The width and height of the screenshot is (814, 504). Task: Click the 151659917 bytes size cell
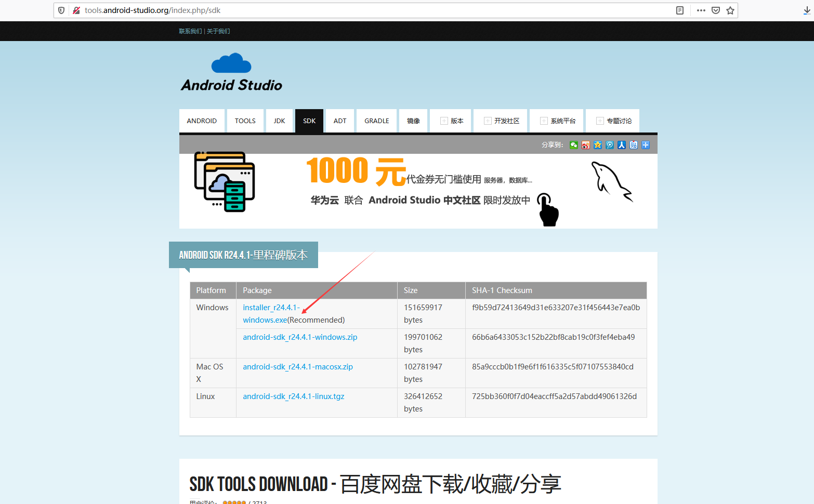[431, 314]
